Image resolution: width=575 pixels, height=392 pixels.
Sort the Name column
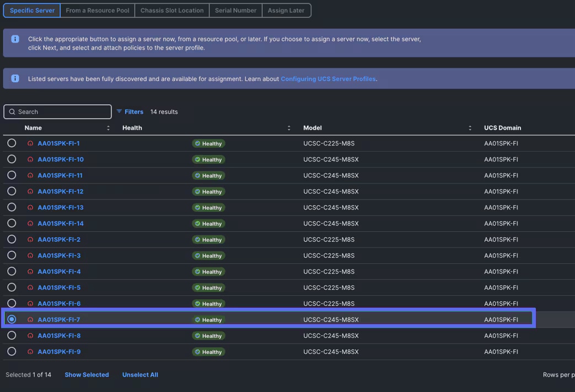[108, 127]
